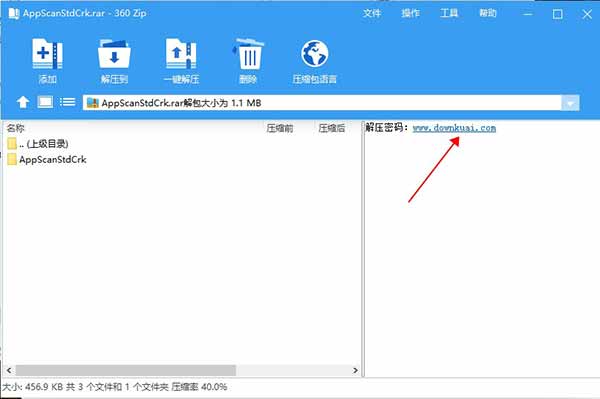Click the status bar size text 456.9 KB
This screenshot has height=399, width=600.
(x=44, y=387)
